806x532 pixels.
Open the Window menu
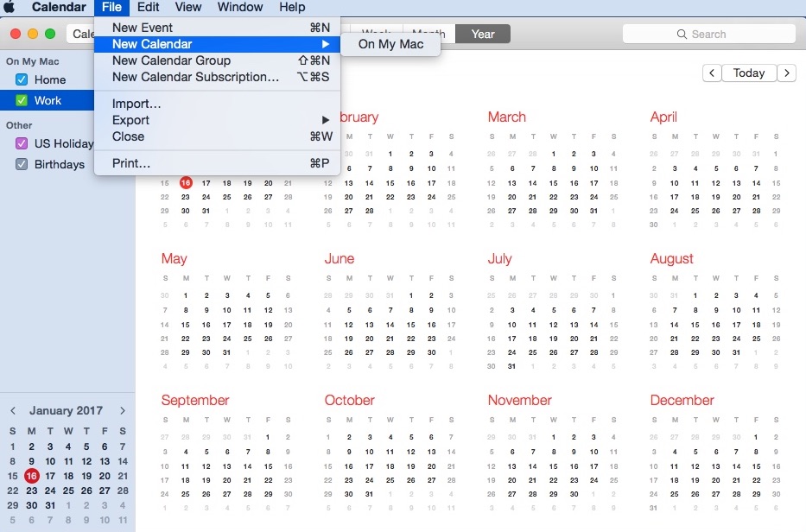pos(240,7)
